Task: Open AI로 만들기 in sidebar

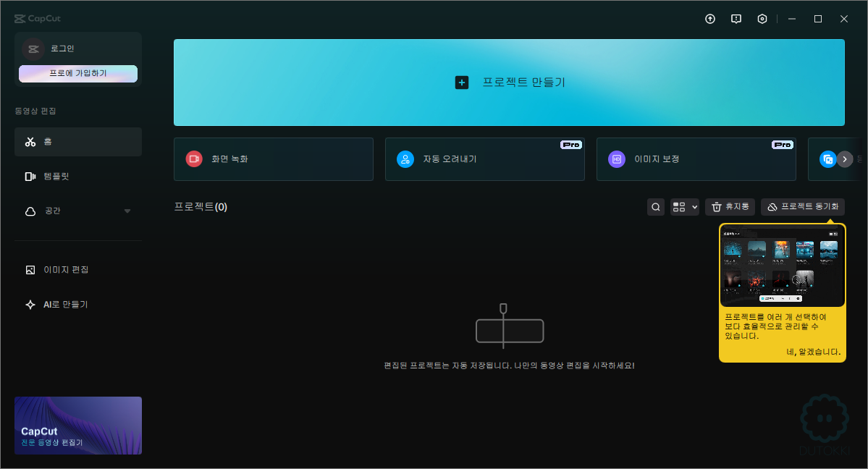Action: [78, 305]
